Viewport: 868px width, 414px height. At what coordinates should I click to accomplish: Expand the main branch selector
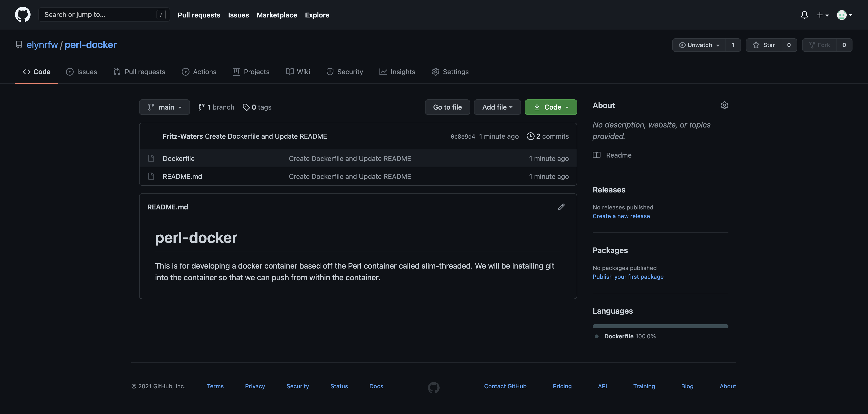point(165,107)
